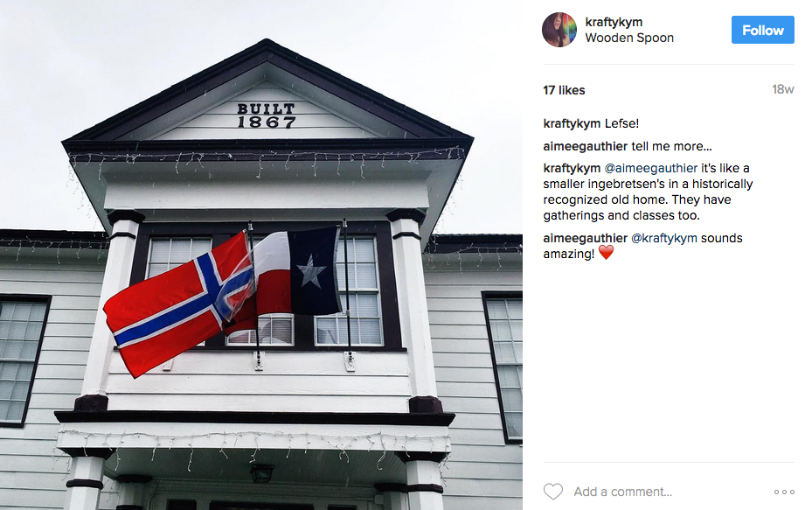The image size is (812, 510).
Task: Follow kraftykym with the blue button
Action: click(x=762, y=30)
